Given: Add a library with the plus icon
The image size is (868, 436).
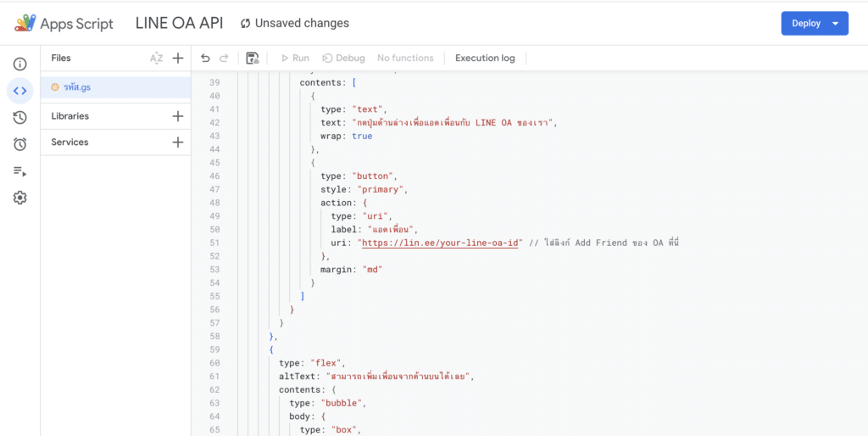Looking at the screenshot, I should pyautogui.click(x=178, y=116).
